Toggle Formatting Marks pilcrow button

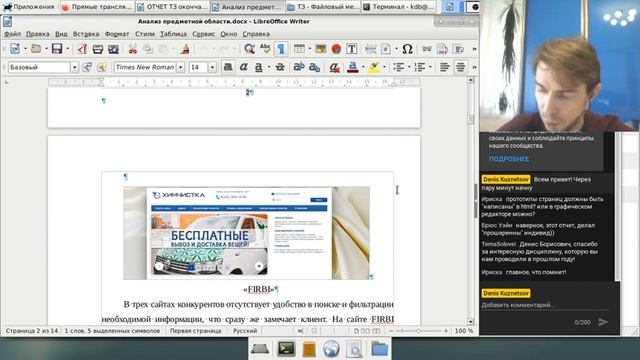click(281, 49)
